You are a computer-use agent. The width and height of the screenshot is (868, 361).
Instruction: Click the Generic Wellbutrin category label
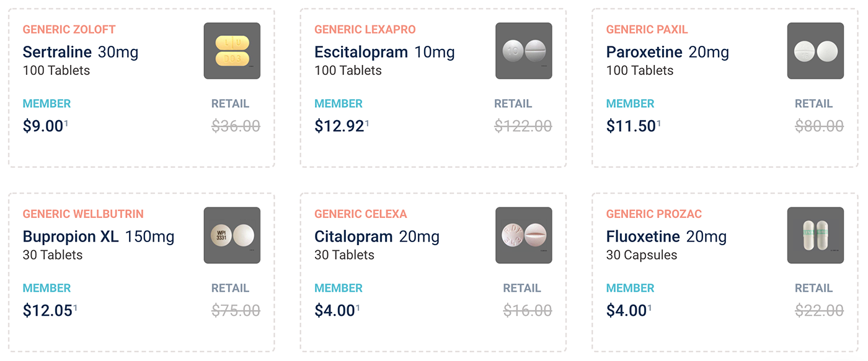(83, 214)
